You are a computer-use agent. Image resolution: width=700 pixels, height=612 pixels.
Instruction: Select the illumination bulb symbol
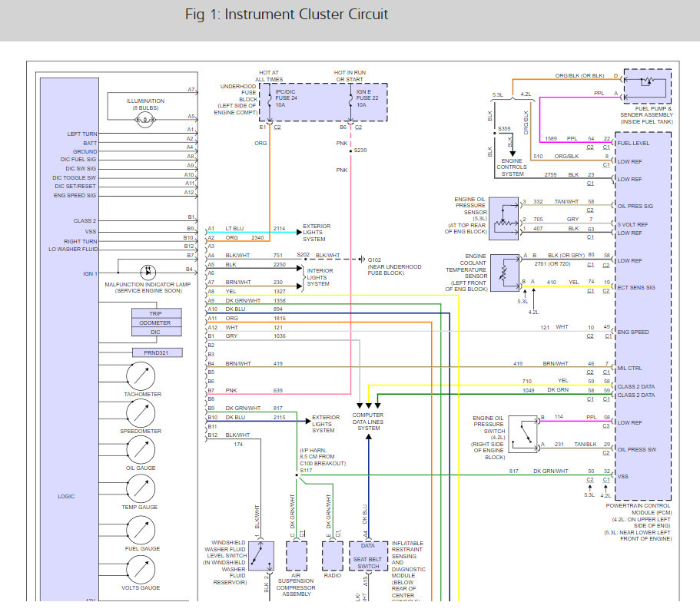click(145, 120)
